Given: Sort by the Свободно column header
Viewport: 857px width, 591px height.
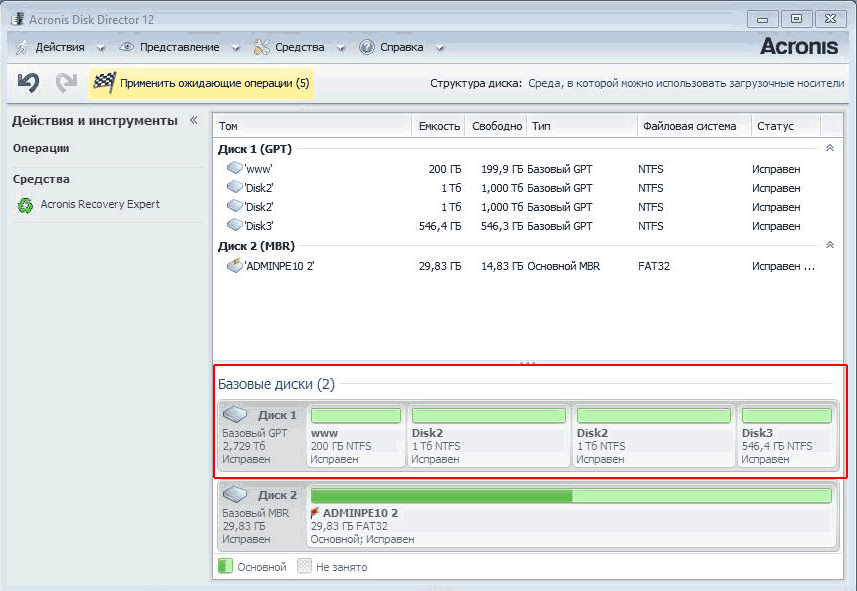Looking at the screenshot, I should (x=496, y=126).
